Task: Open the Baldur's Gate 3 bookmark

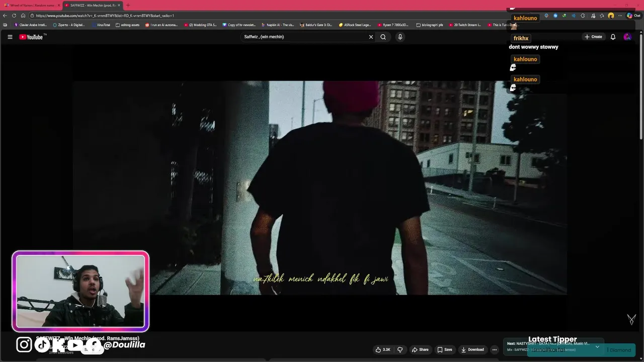Action: pyautogui.click(x=316, y=25)
